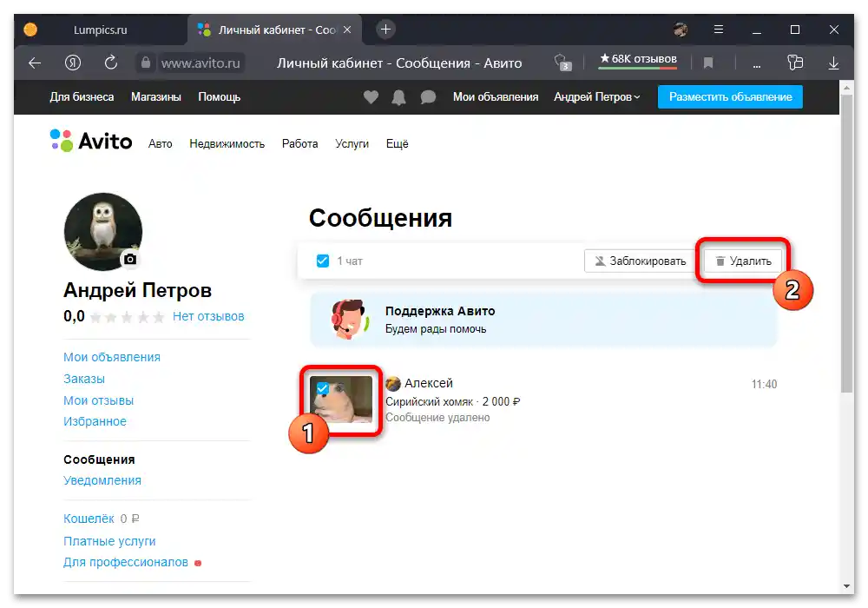The image size is (868, 608).
Task: Open the Мои отзывы sidebar link
Action: [99, 400]
